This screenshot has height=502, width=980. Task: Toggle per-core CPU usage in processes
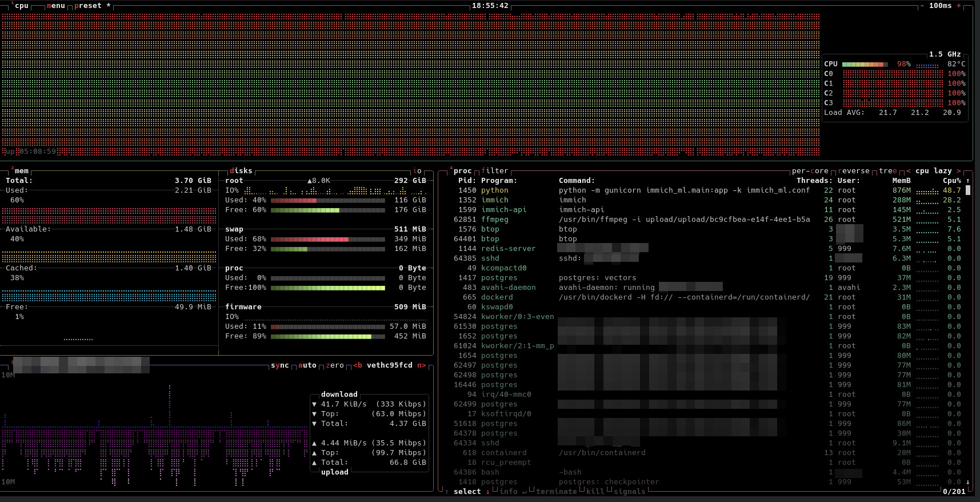coord(810,171)
